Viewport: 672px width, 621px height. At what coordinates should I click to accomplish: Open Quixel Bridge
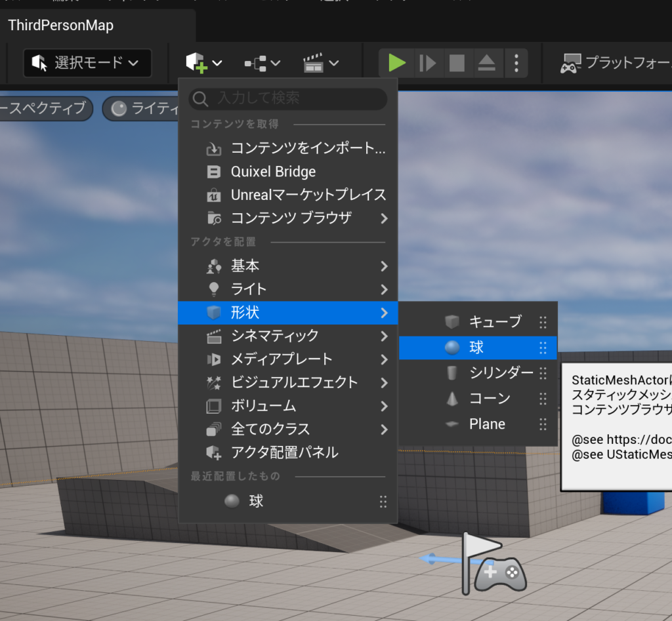pyautogui.click(x=272, y=172)
